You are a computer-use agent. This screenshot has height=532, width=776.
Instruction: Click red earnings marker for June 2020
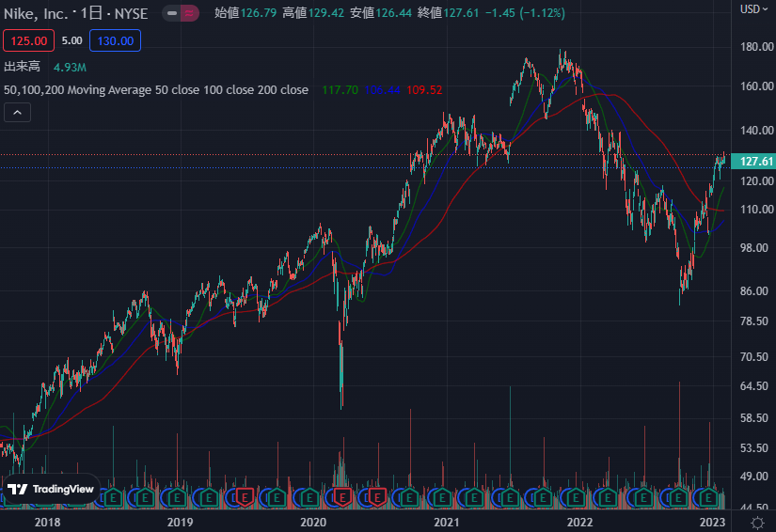coord(377,497)
